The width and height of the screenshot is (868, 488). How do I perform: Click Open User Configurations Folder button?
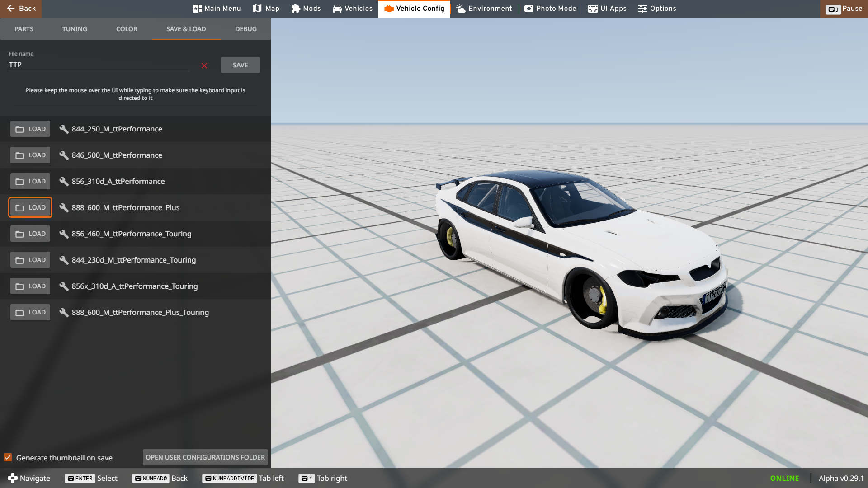click(x=205, y=457)
